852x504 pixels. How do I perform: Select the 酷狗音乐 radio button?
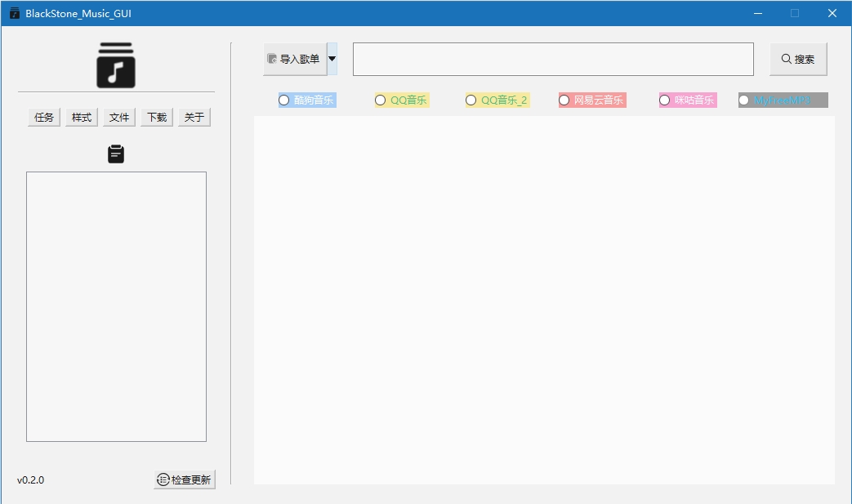(284, 100)
